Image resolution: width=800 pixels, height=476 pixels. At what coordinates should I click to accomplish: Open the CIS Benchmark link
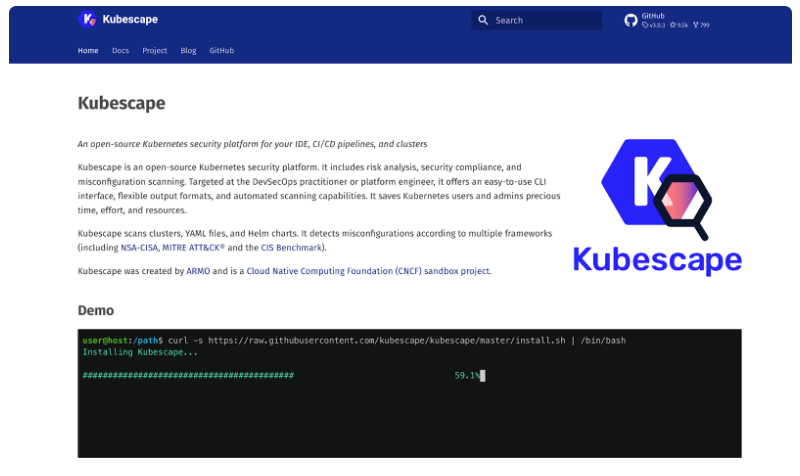pos(291,248)
